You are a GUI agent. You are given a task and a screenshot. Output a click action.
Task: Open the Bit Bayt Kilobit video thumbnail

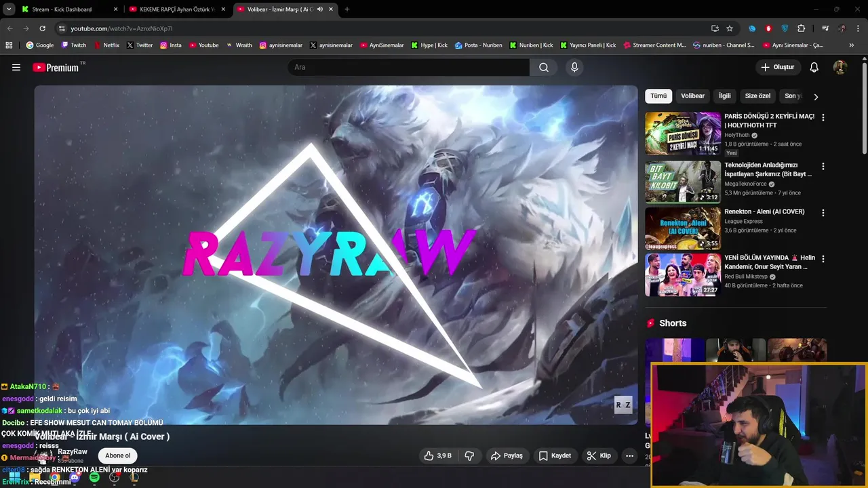[x=683, y=182]
